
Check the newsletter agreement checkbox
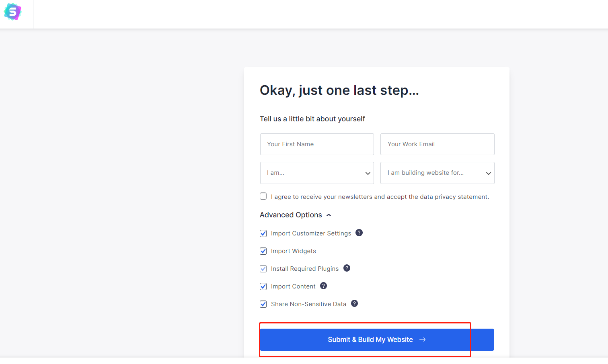tap(263, 196)
